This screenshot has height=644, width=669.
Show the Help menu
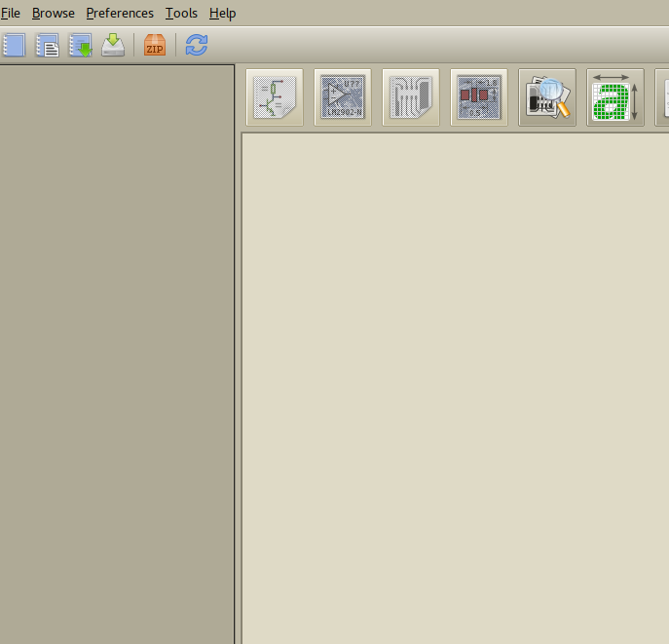coord(222,14)
